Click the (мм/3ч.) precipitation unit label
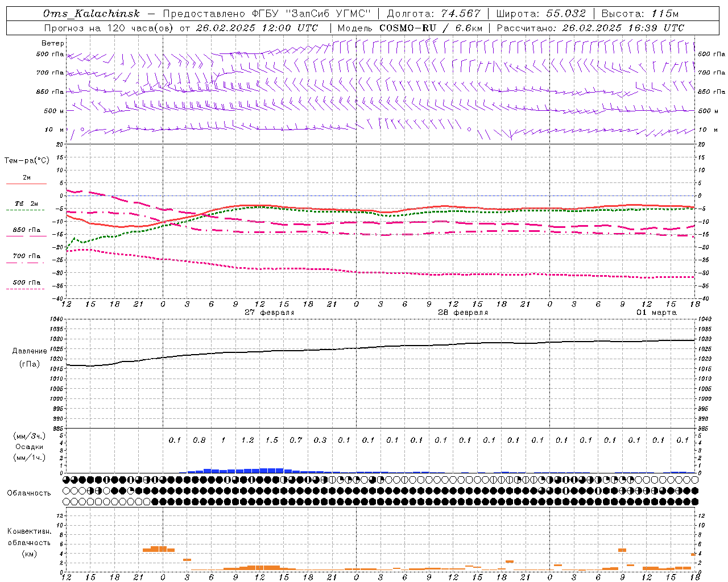 (30, 436)
